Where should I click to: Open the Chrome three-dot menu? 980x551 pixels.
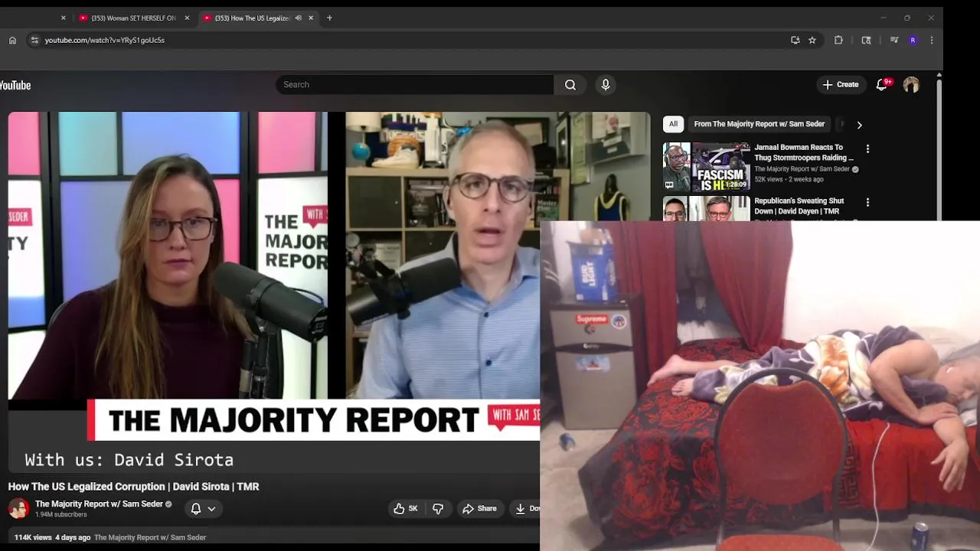tap(932, 40)
